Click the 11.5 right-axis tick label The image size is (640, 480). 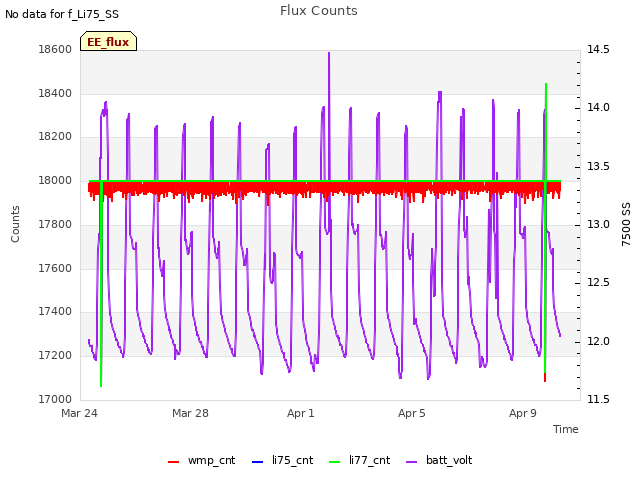pos(598,399)
